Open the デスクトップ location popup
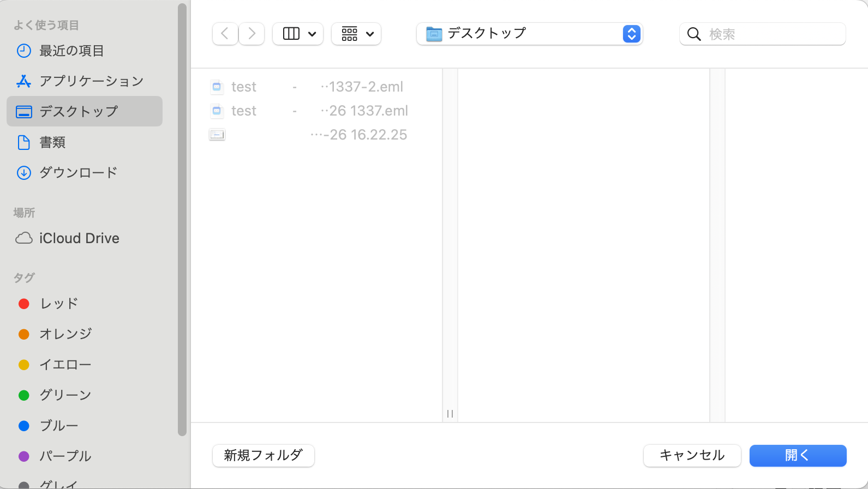868x489 pixels. pyautogui.click(x=529, y=34)
